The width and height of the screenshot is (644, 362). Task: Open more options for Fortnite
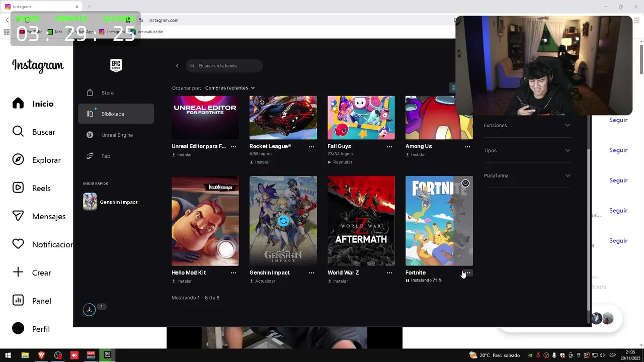tap(467, 273)
